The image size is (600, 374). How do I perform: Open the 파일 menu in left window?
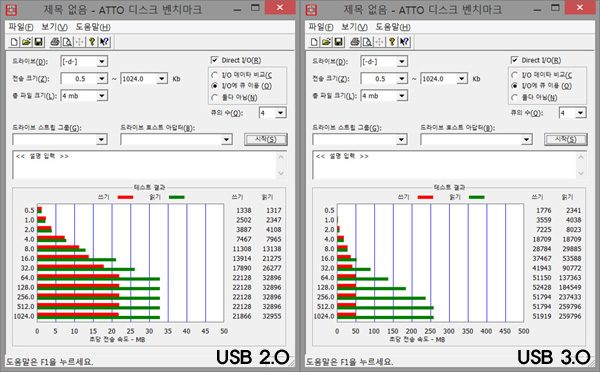point(21,27)
